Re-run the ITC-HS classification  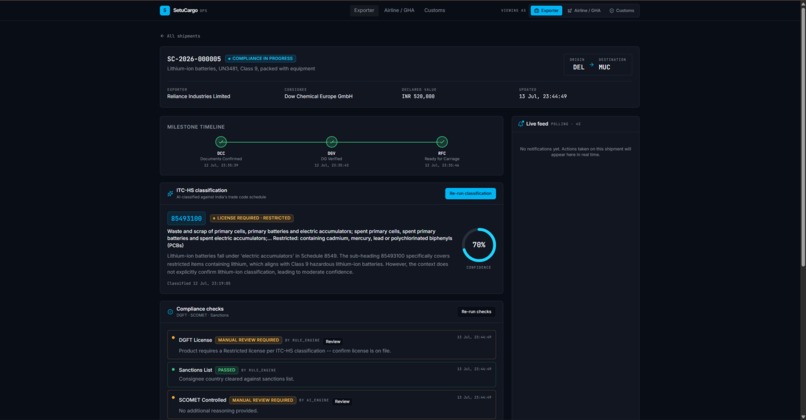[470, 193]
